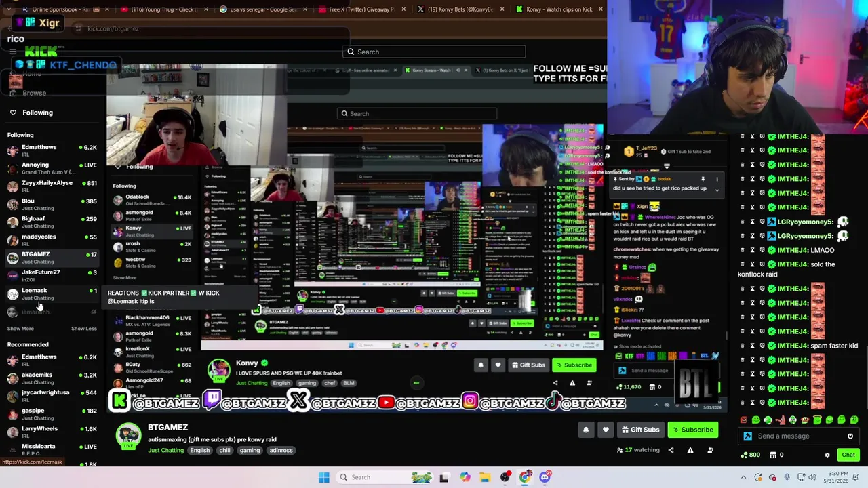The height and width of the screenshot is (488, 868).
Task: Open the maddycoles channel in sidebar
Action: click(52, 239)
